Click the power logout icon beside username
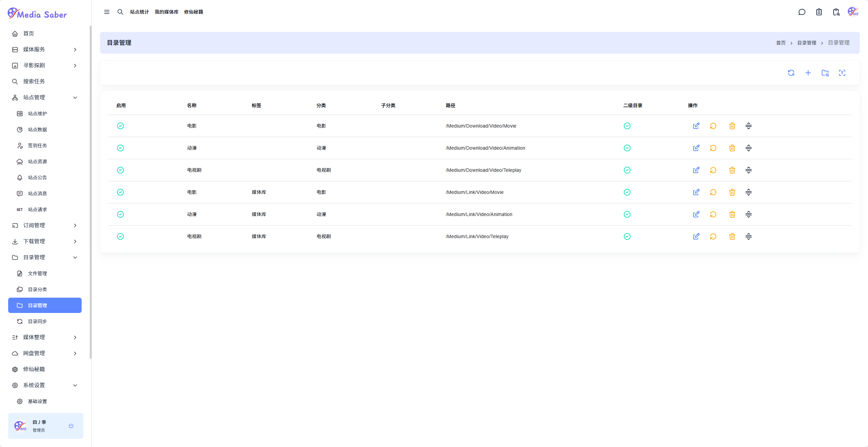Image resolution: width=868 pixels, height=447 pixels. (71, 426)
